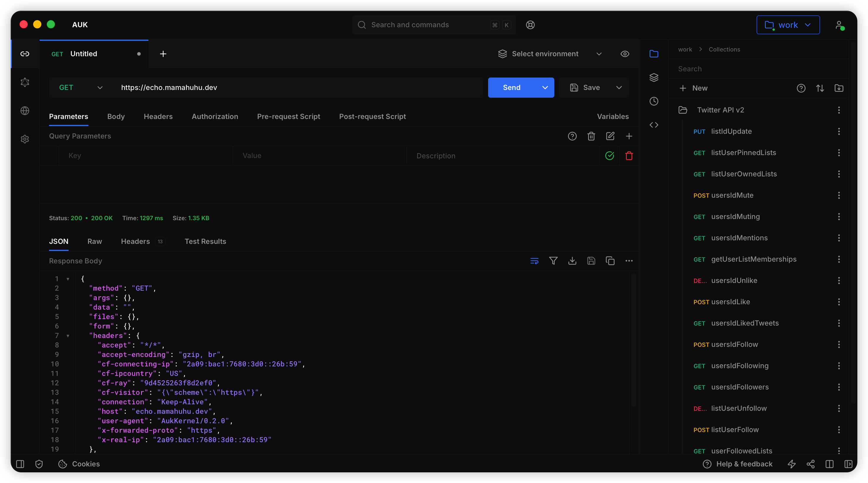This screenshot has width=868, height=483.
Task: Open the Raw response tab
Action: coord(94,241)
